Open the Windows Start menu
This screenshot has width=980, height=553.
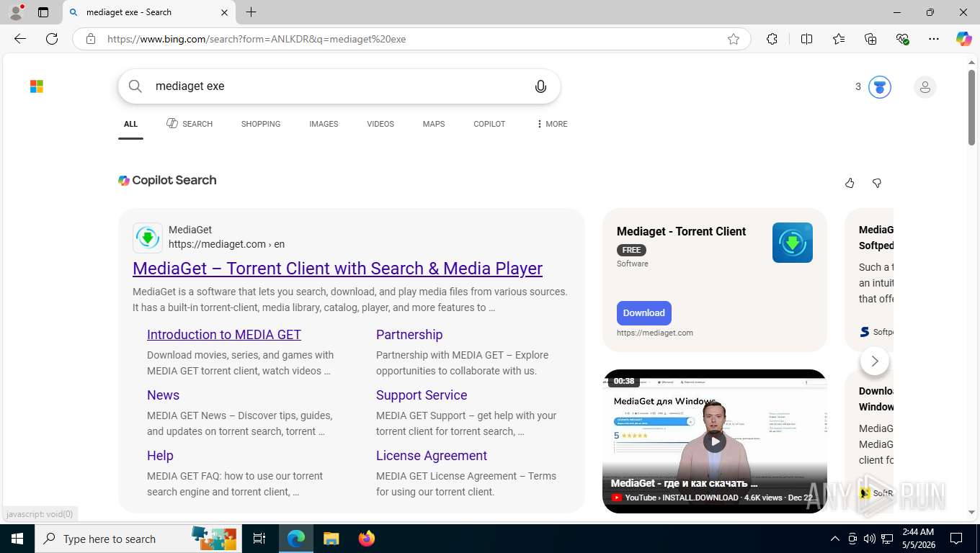(17, 539)
